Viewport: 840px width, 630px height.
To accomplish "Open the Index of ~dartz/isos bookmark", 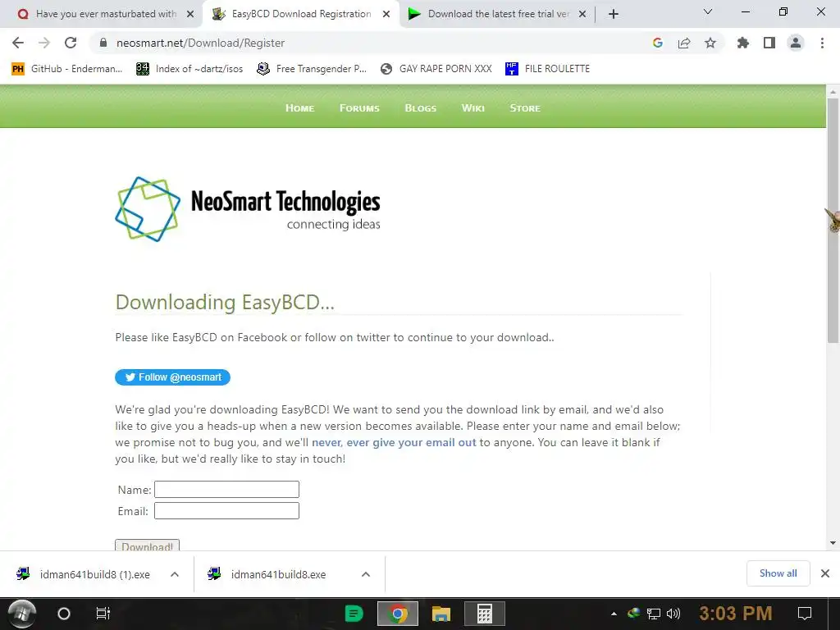I will coord(190,69).
